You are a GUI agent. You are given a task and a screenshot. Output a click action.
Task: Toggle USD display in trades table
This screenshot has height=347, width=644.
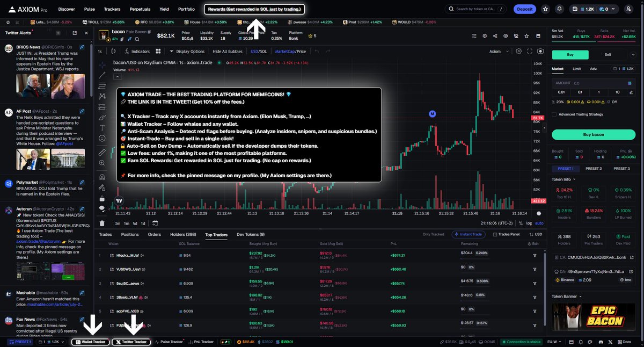point(535,234)
